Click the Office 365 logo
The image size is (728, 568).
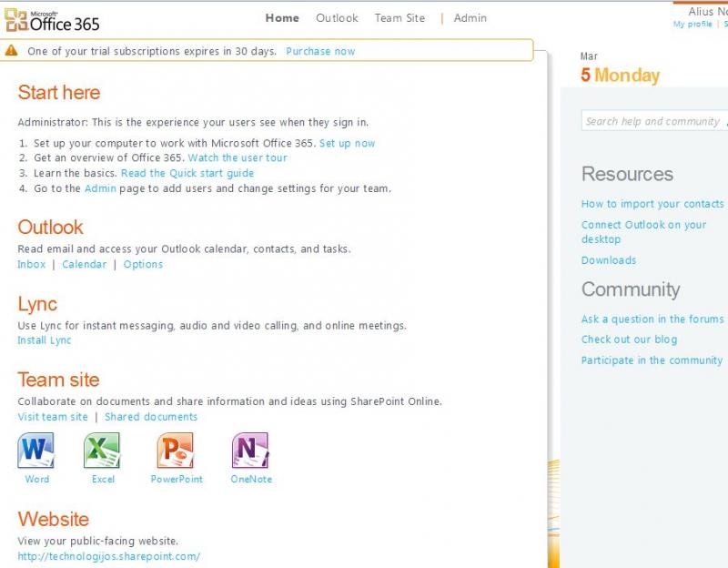52,20
